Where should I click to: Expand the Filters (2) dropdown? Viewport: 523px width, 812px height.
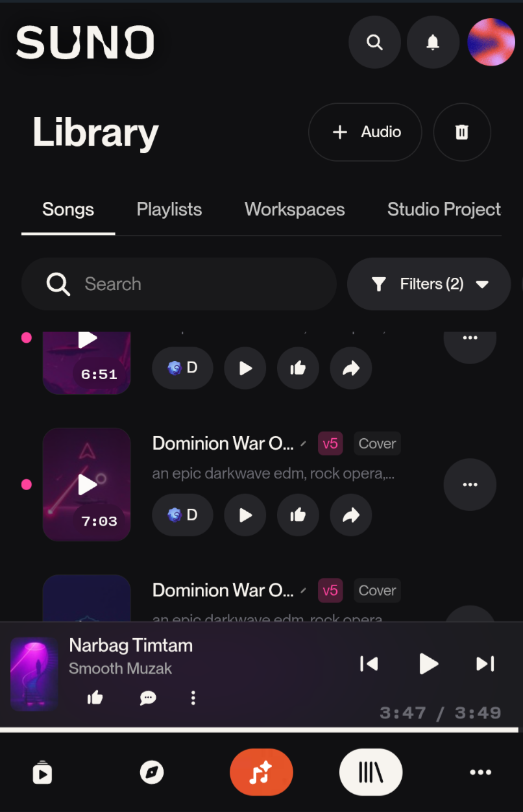tap(429, 284)
